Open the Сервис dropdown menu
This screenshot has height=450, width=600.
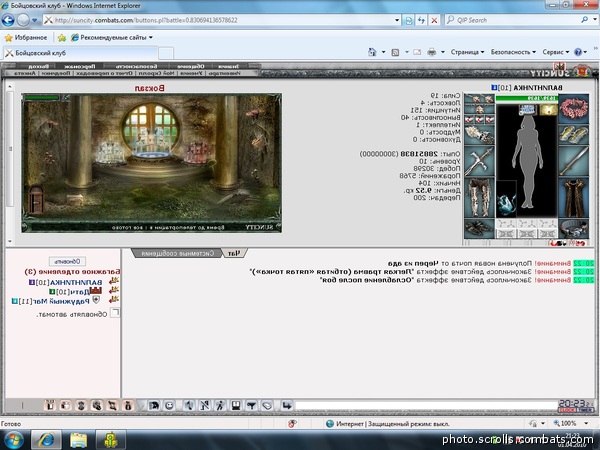tap(556, 52)
